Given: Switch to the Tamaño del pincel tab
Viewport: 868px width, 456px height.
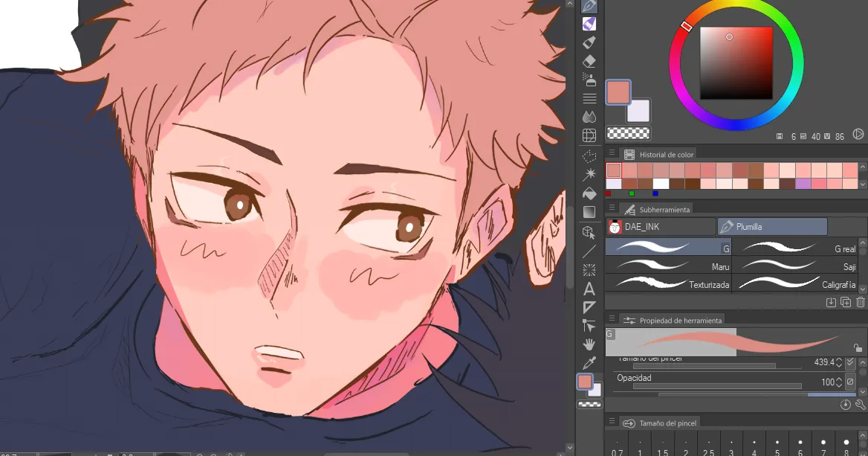Looking at the screenshot, I should [659, 423].
